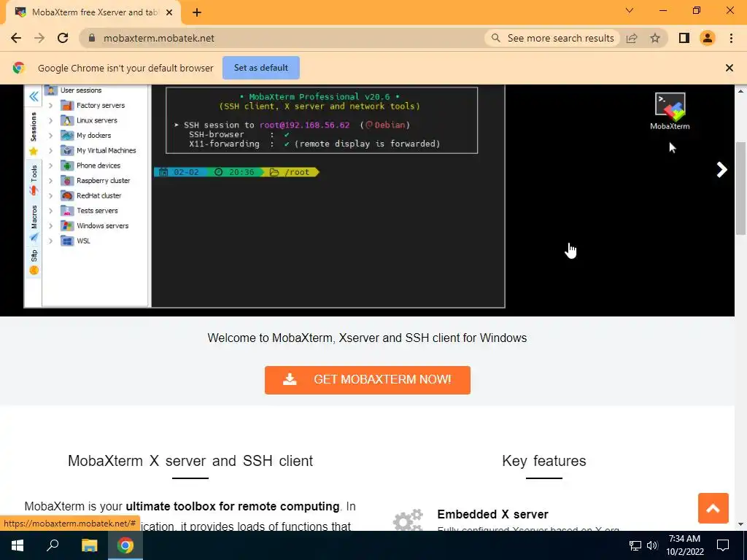Open the volume control in system tray
This screenshot has height=560, width=747.
[652, 545]
